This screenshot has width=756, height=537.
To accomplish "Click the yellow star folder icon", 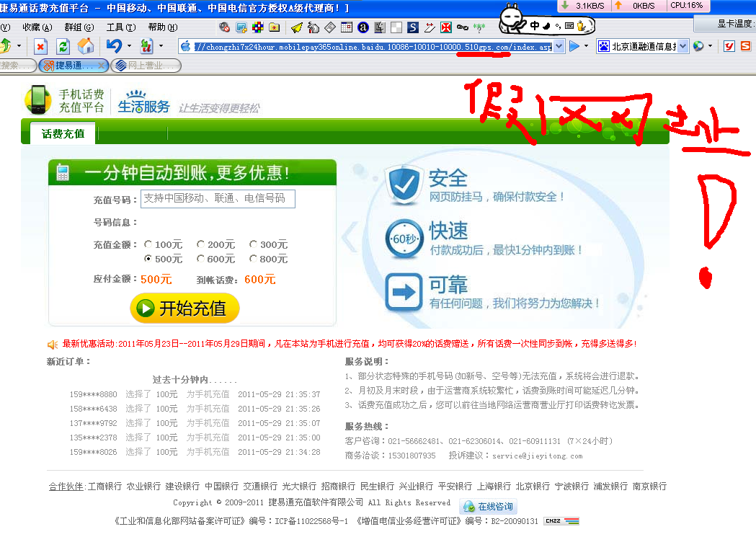I will pyautogui.click(x=275, y=27).
